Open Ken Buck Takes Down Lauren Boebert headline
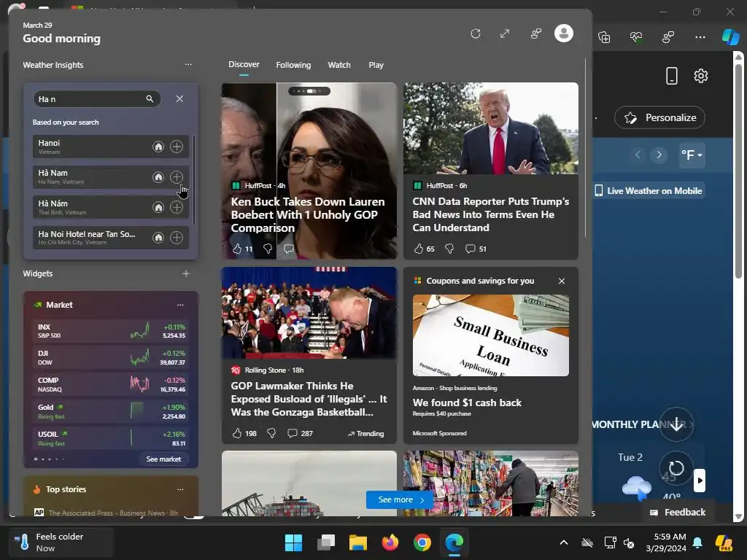This screenshot has width=747, height=560. pyautogui.click(x=308, y=215)
